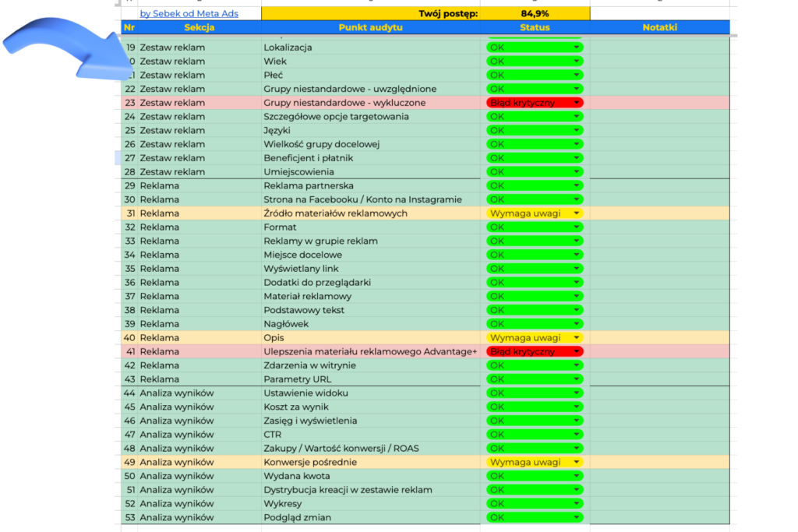Open status dropdown for CTR row
This screenshot has height=532, width=798.
tap(577, 435)
